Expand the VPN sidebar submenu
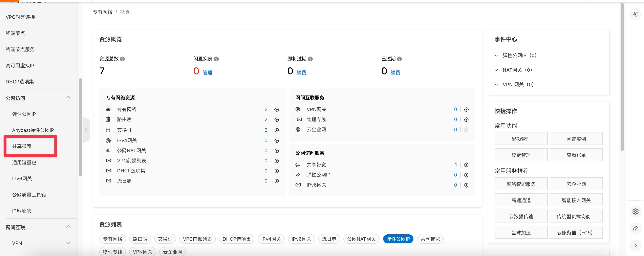 point(68,243)
